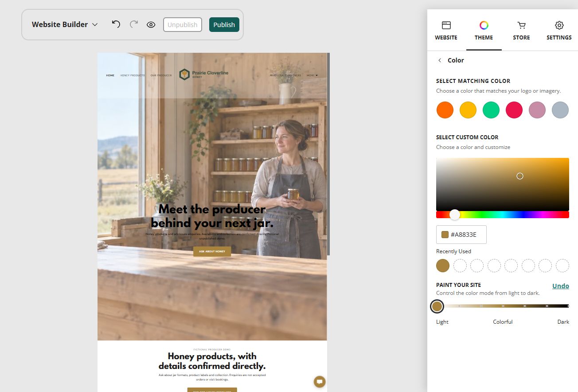Select the orange matching color

click(445, 110)
